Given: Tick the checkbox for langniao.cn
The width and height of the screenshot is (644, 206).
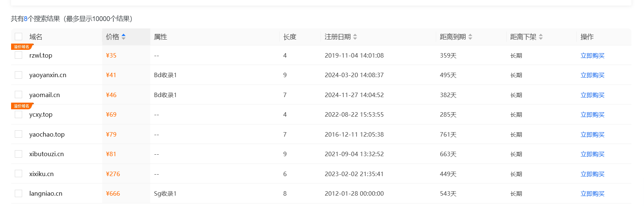Looking at the screenshot, I should click(18, 193).
